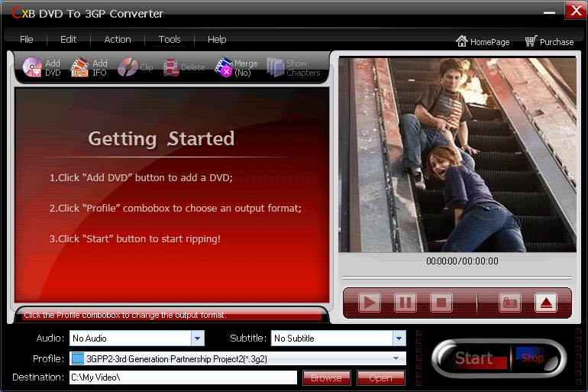Open the File menu
This screenshot has width=588, height=392.
tap(26, 40)
